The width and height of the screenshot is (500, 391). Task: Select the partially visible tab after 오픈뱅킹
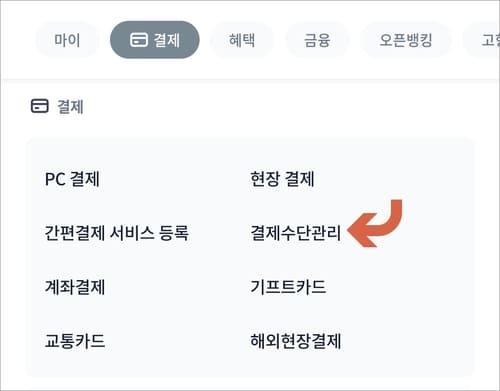click(x=482, y=40)
